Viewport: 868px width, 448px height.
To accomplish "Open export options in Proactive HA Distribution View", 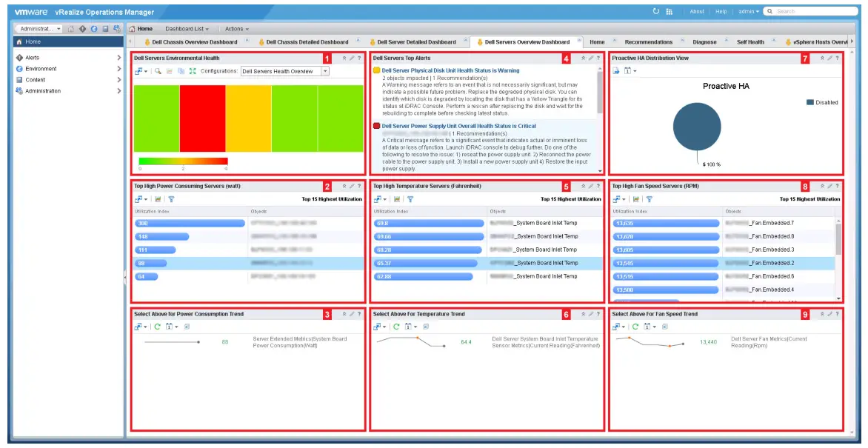I will point(615,70).
